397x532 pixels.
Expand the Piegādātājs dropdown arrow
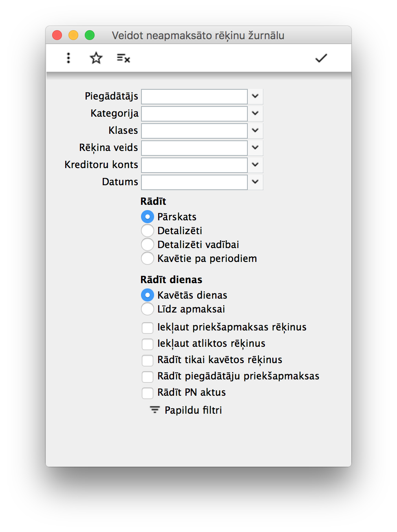[255, 96]
